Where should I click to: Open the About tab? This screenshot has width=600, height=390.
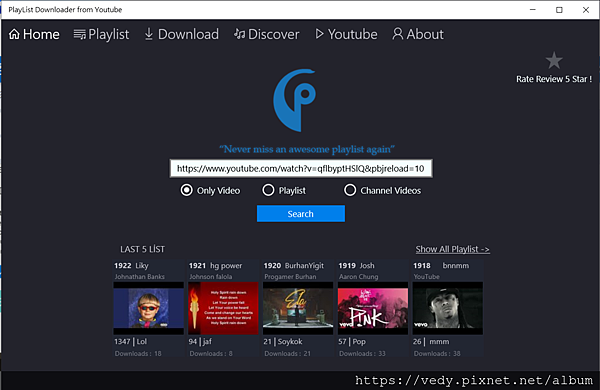pos(418,34)
